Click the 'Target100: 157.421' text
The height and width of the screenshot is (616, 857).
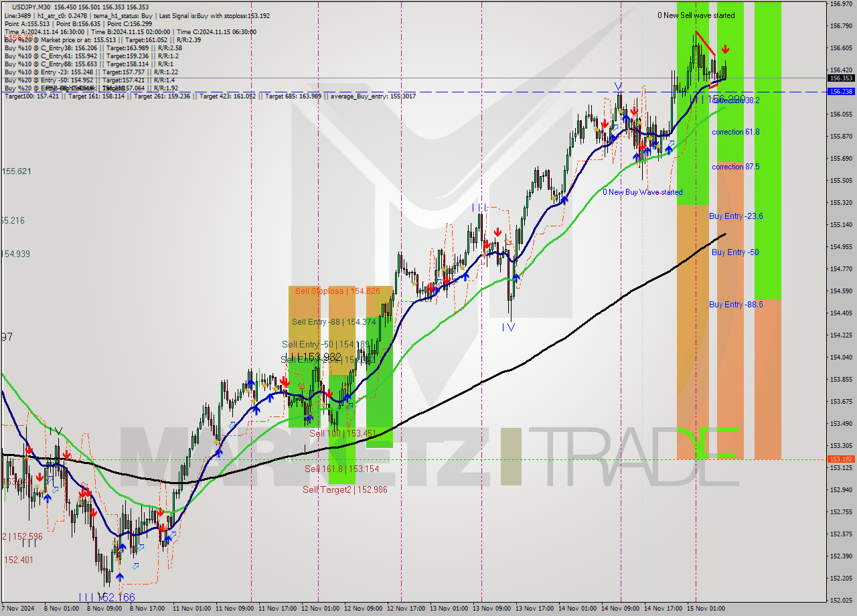pos(32,96)
